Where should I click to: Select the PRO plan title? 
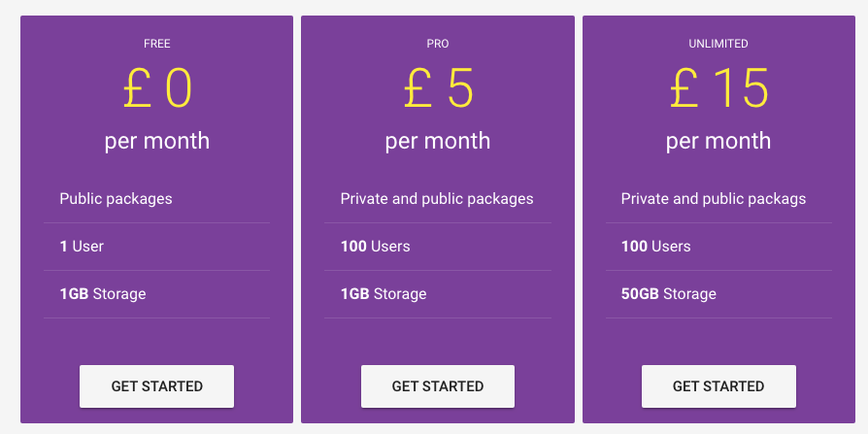[438, 44]
